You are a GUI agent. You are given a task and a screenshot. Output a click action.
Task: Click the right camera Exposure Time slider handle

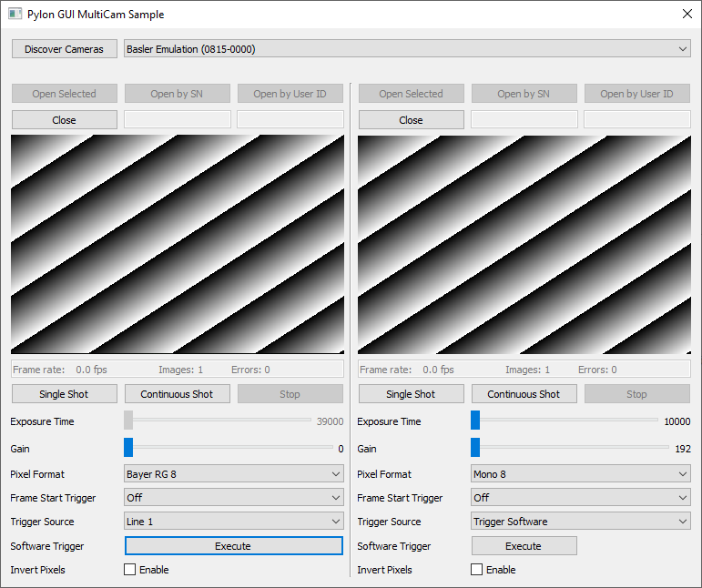(475, 420)
